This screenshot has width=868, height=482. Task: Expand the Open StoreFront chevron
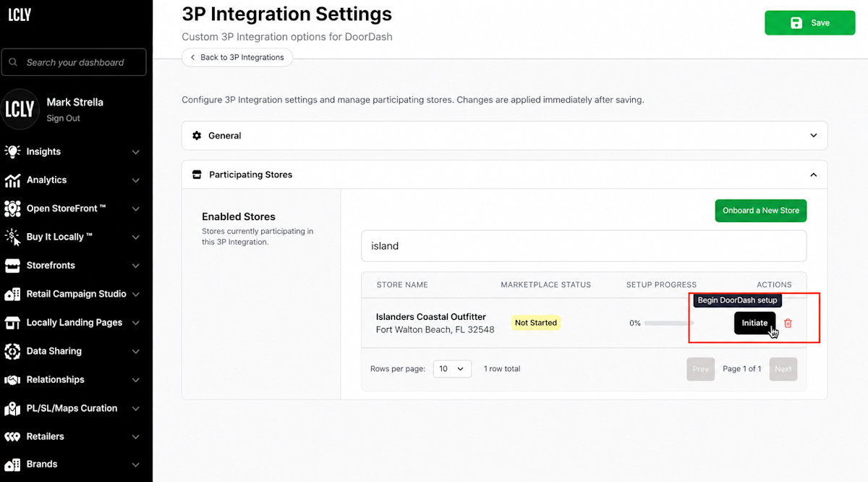(x=136, y=209)
